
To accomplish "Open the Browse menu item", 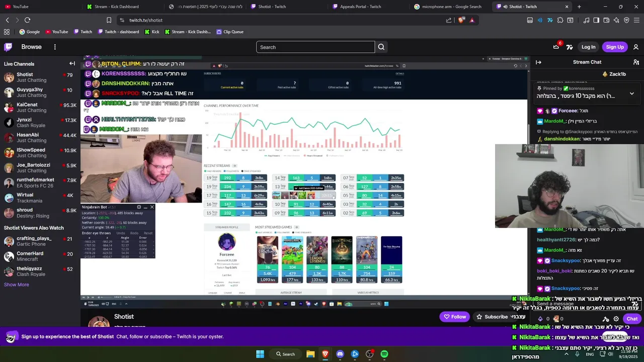I will 31,47.
